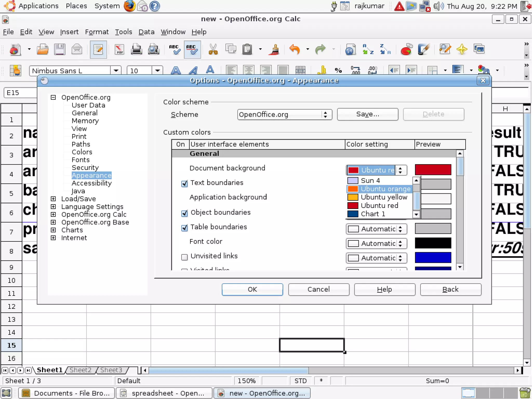Click the Save document floppy icon

coord(59,49)
